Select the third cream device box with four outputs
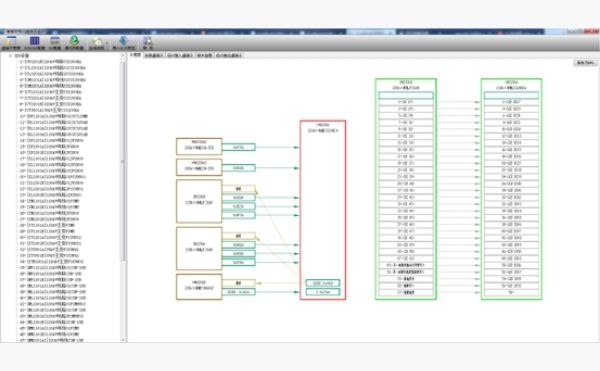Screen dimensions: 600x371 [x=199, y=201]
